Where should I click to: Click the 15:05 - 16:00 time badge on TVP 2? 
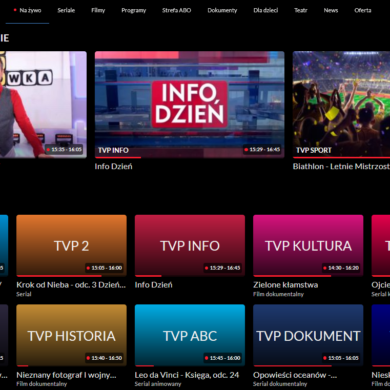pos(104,268)
